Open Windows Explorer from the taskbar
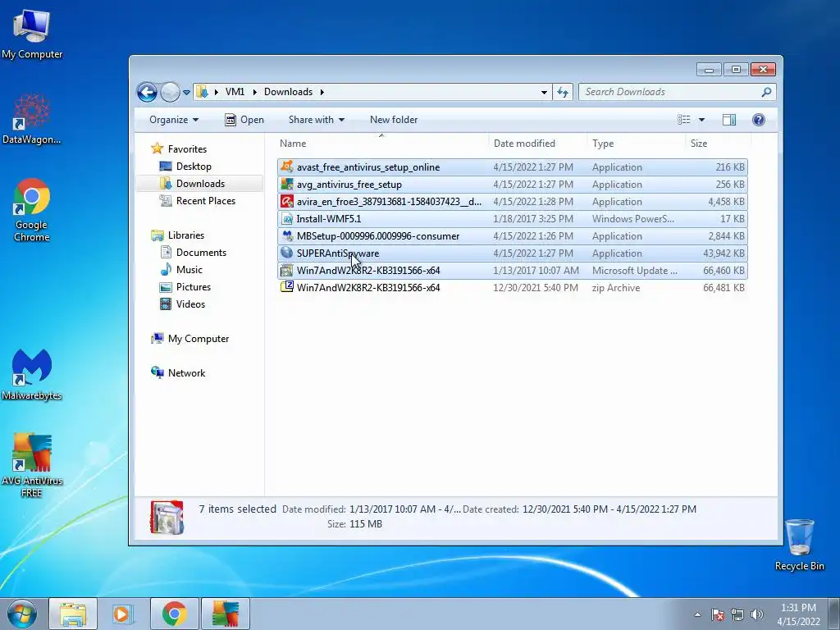 pos(73,614)
